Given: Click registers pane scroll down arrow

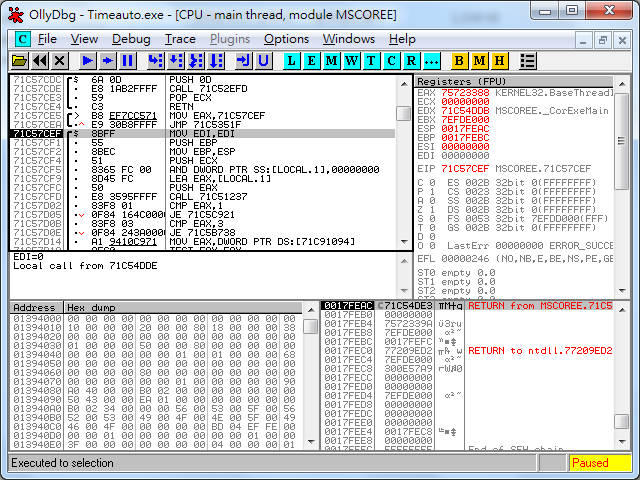Looking at the screenshot, I should pyautogui.click(x=622, y=290).
